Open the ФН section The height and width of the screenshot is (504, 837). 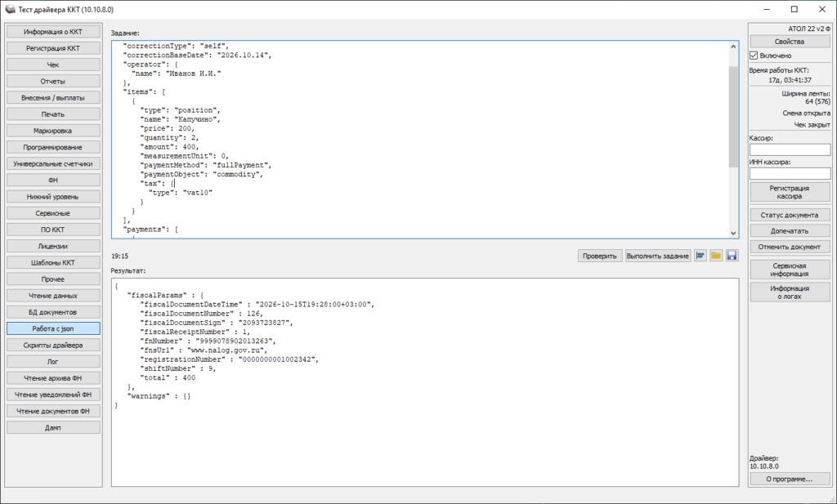click(53, 181)
